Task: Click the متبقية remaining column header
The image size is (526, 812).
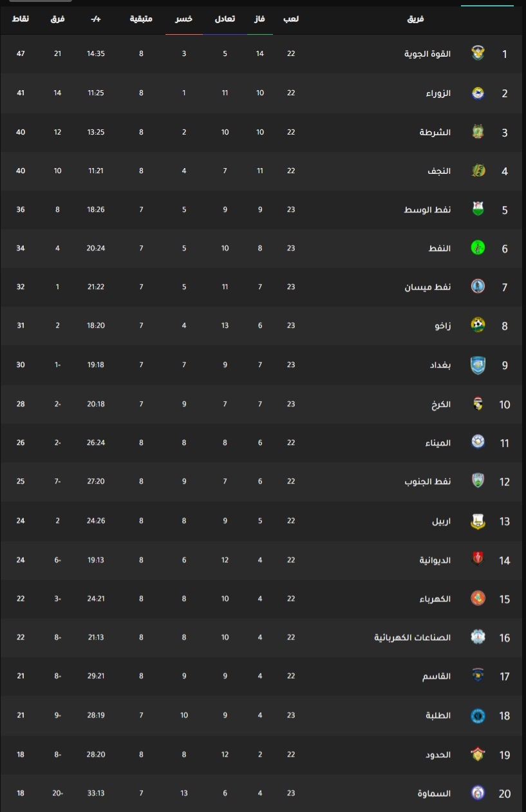Action: (142, 19)
